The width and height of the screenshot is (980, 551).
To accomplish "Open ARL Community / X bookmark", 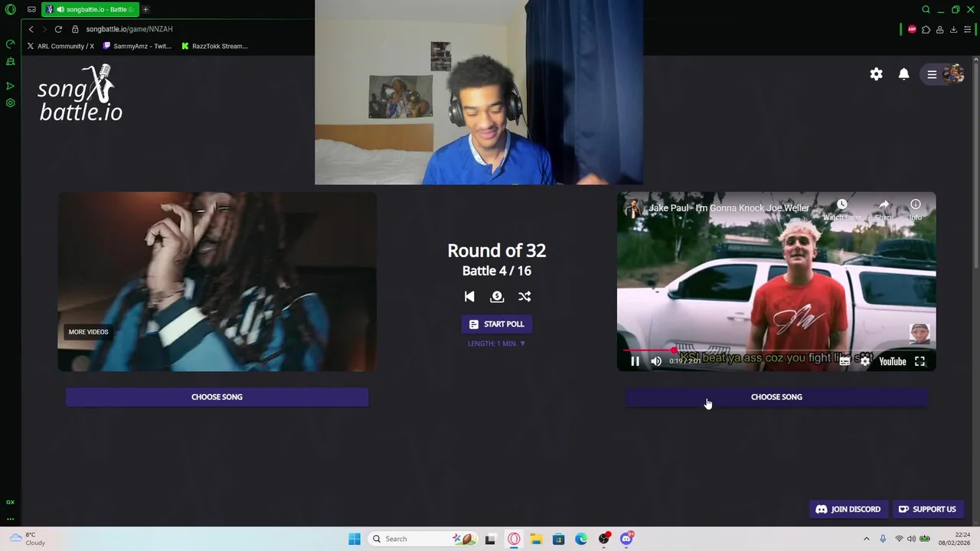I will pos(60,46).
